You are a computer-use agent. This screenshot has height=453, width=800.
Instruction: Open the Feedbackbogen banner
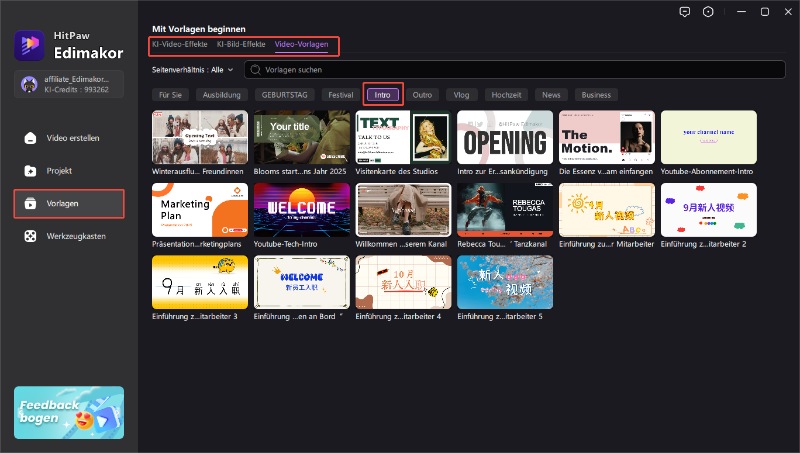69,412
